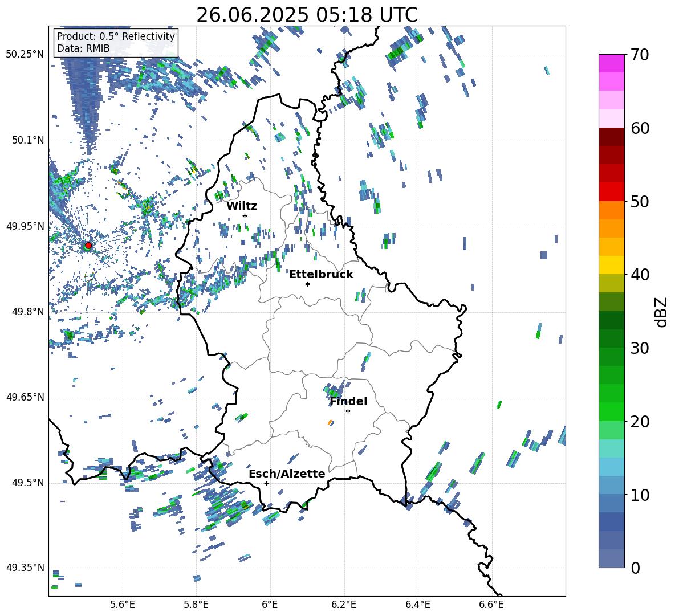This screenshot has width=675, height=616.
Task: Click the magenta top segment of colorbar
Action: click(612, 63)
